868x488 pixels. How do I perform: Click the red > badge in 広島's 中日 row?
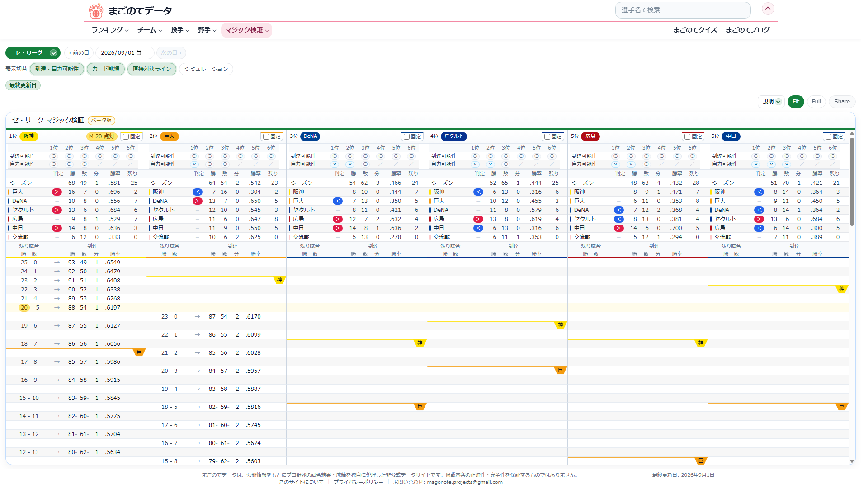[618, 228]
